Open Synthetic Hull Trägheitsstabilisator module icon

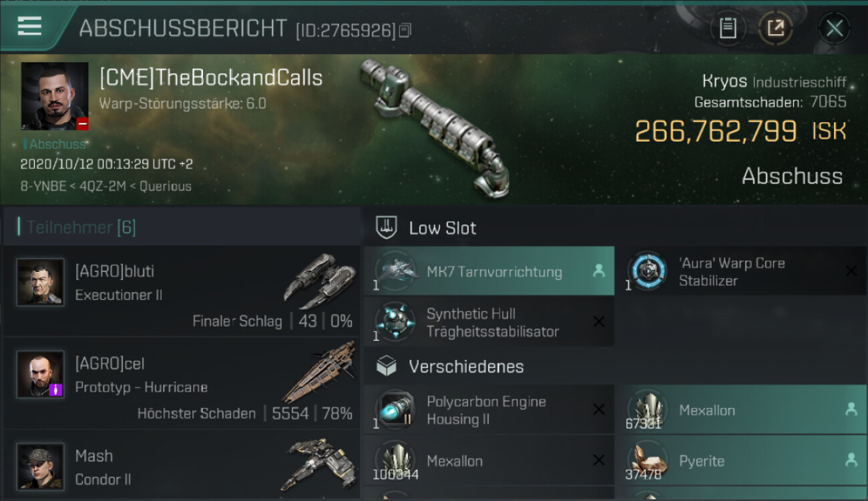click(395, 321)
